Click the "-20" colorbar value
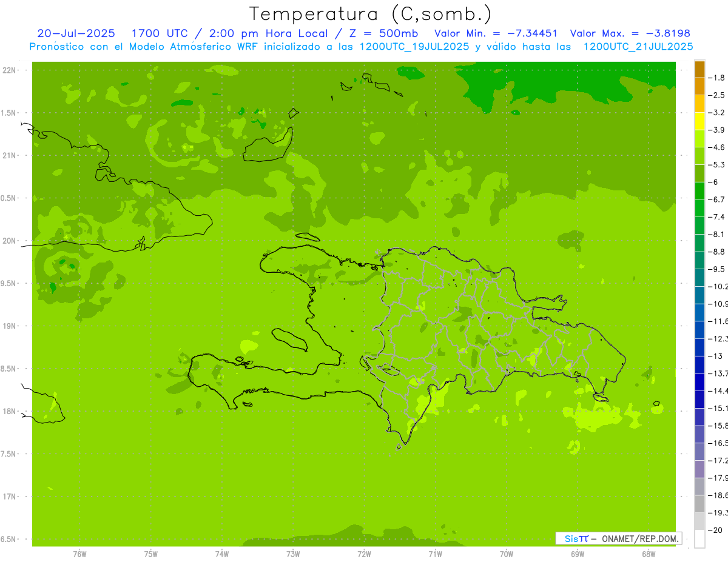The width and height of the screenshot is (728, 562). point(716,530)
